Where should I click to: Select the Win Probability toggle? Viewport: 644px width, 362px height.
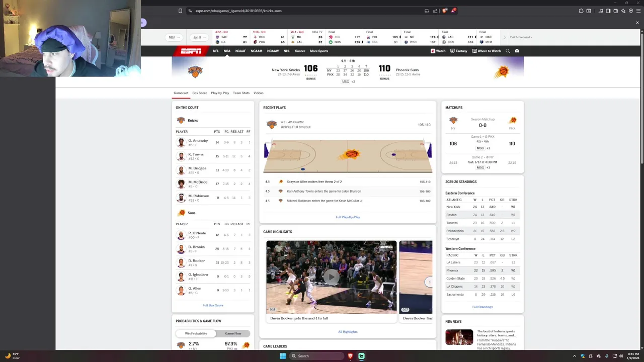pos(196,333)
